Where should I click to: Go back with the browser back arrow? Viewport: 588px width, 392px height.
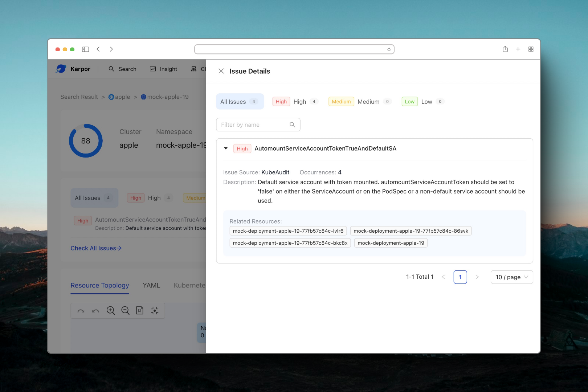(x=98, y=49)
